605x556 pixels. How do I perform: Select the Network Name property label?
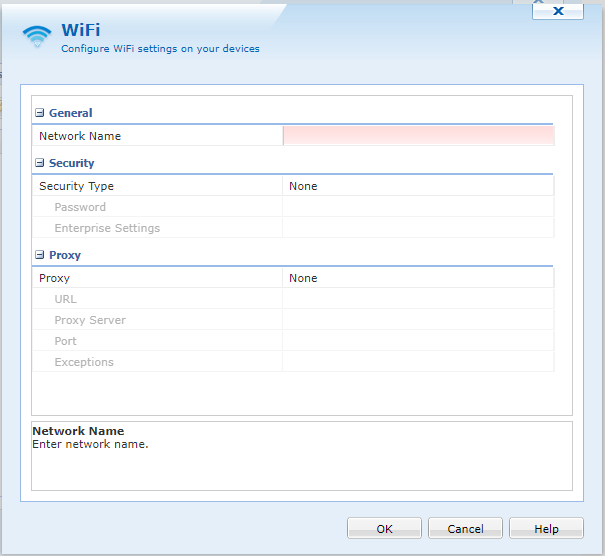click(x=80, y=136)
